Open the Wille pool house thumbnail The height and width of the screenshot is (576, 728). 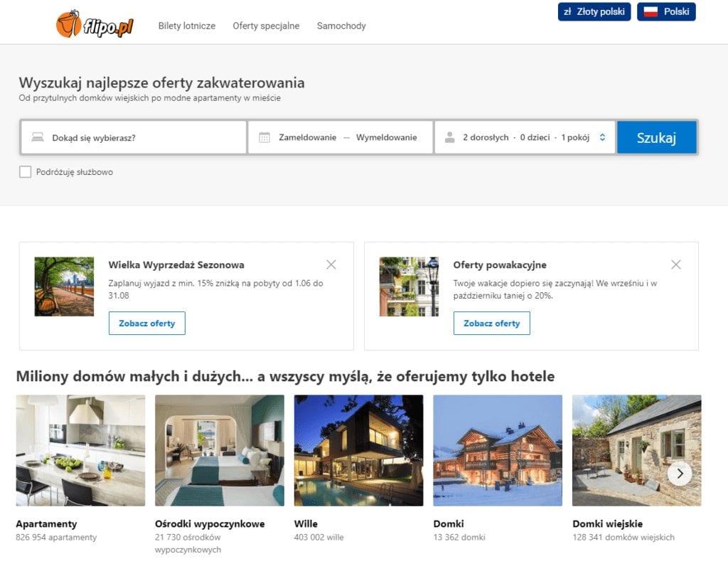coord(358,451)
